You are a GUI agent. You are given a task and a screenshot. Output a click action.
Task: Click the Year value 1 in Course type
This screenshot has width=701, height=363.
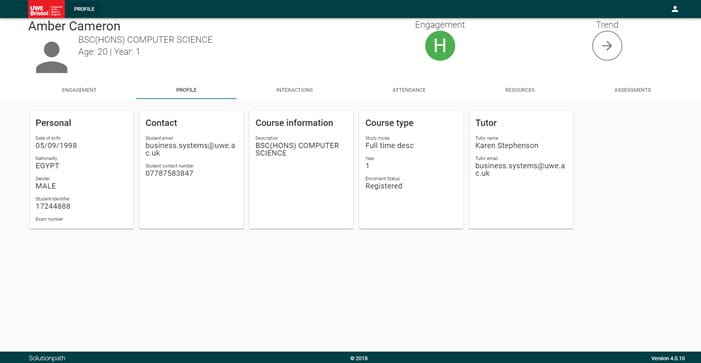367,166
